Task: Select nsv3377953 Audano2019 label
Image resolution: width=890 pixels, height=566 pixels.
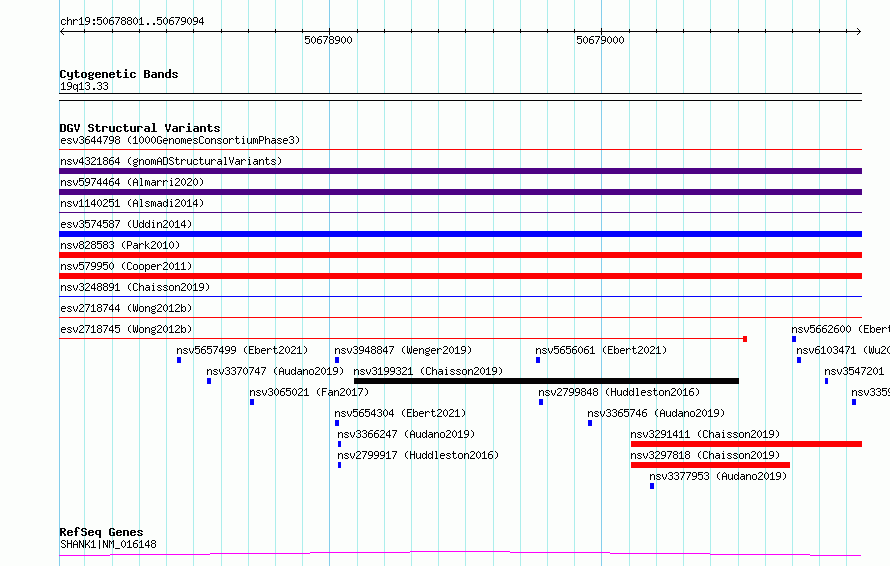Action: click(x=718, y=476)
